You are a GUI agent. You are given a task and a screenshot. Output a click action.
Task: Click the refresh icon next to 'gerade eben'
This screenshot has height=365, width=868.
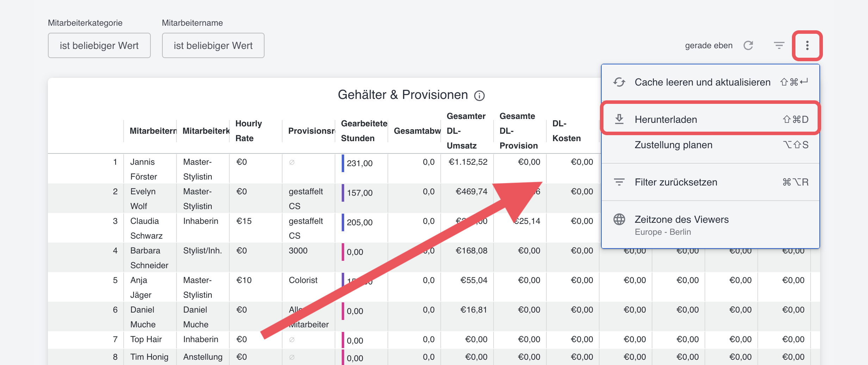point(748,45)
